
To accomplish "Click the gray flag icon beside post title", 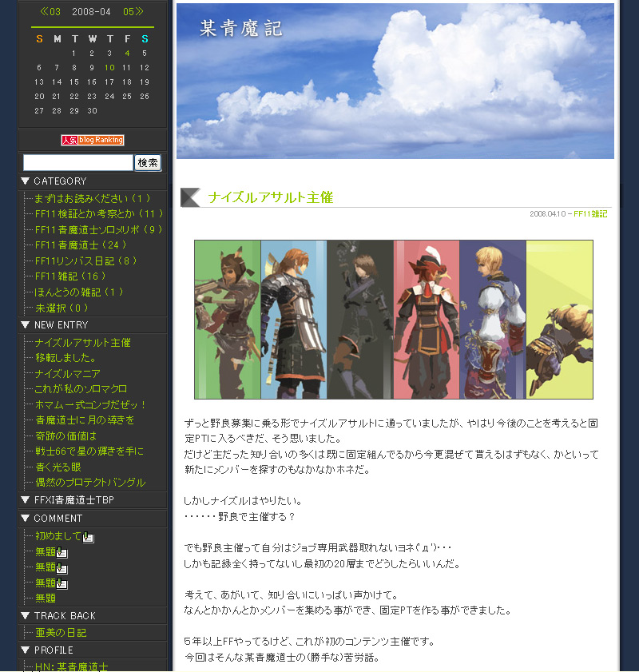I will [190, 197].
